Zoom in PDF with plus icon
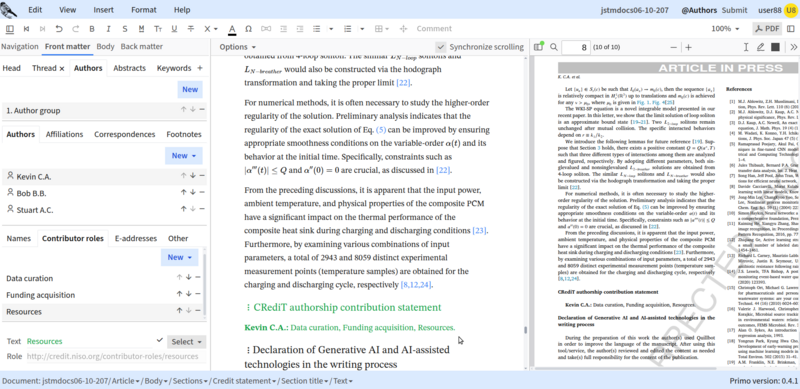The width and height of the screenshot is (800, 389). coord(688,47)
